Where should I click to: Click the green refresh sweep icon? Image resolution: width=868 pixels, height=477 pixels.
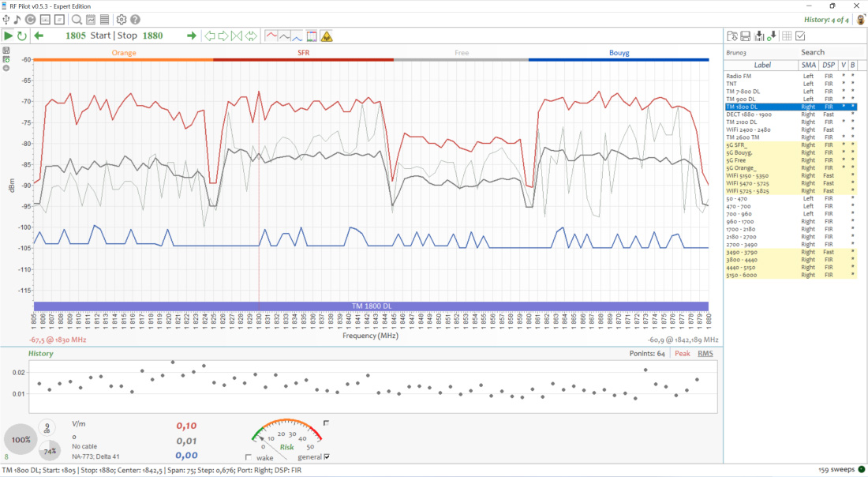pyautogui.click(x=22, y=36)
